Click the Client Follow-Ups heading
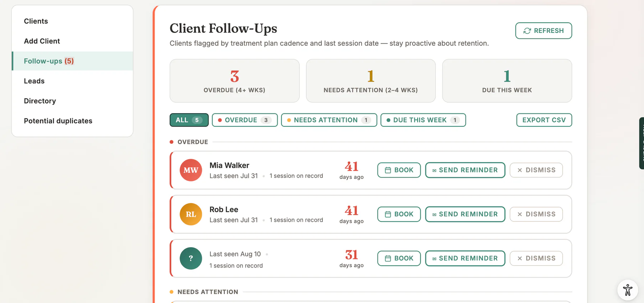 (223, 28)
